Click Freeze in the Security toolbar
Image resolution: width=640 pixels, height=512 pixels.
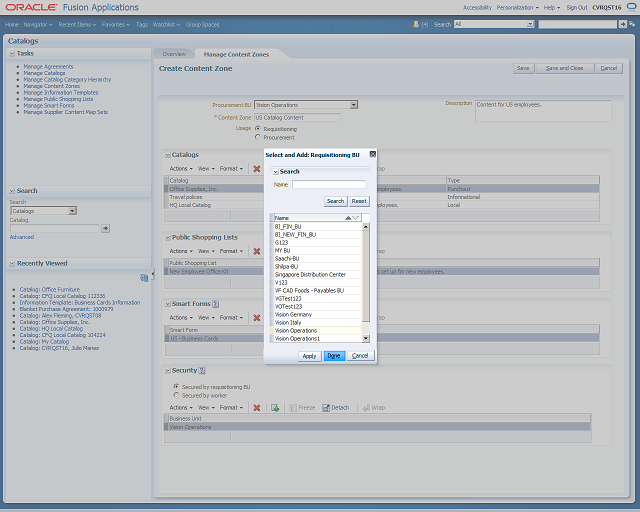[x=302, y=407]
